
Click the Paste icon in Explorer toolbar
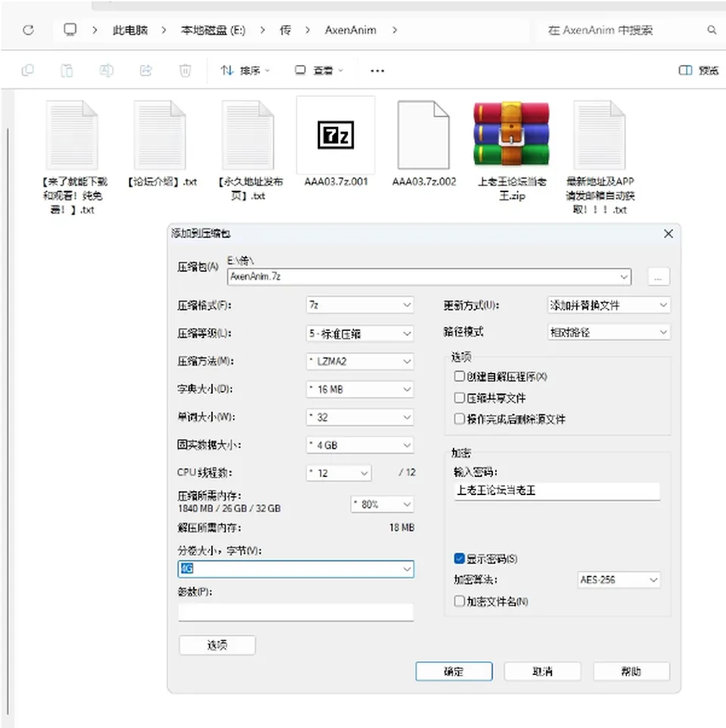coord(67,70)
